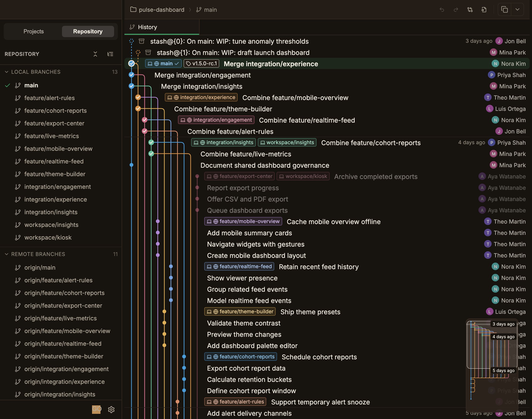Select the main local branch
Viewport: 532px width, 419px height.
point(61,85)
